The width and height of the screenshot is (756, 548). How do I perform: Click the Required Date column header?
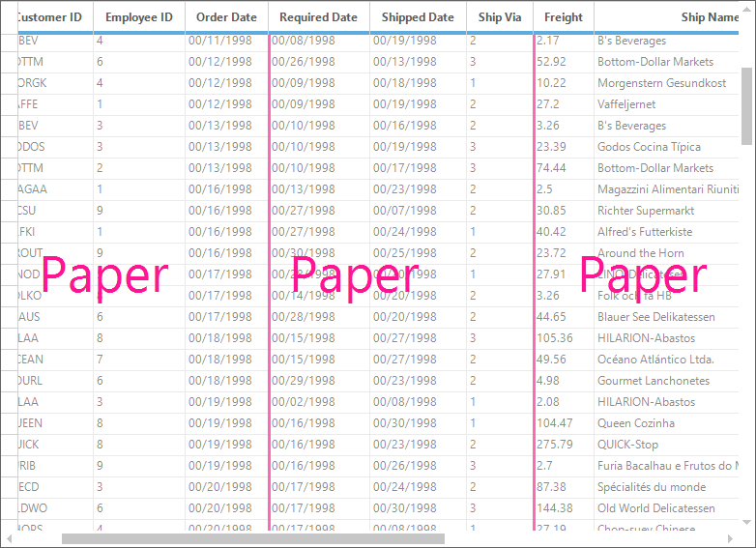319,17
